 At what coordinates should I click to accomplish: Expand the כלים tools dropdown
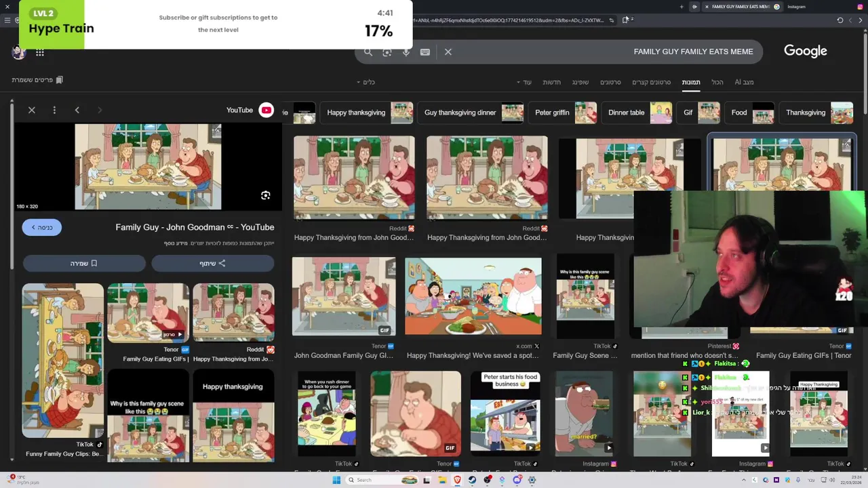(366, 82)
